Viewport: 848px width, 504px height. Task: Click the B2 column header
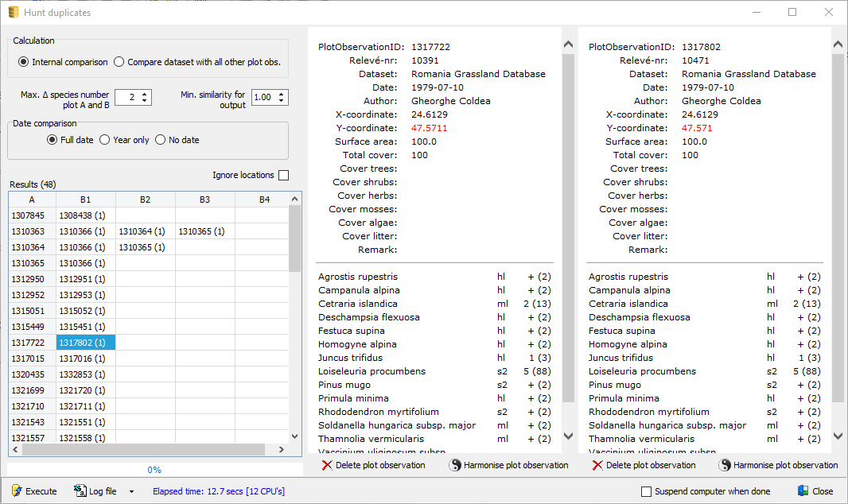[x=145, y=200]
